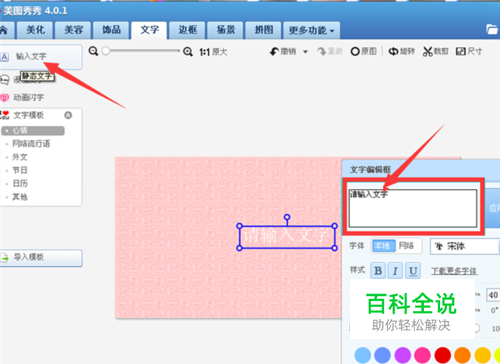
Task: Select the 心情 template category
Action: 33,131
